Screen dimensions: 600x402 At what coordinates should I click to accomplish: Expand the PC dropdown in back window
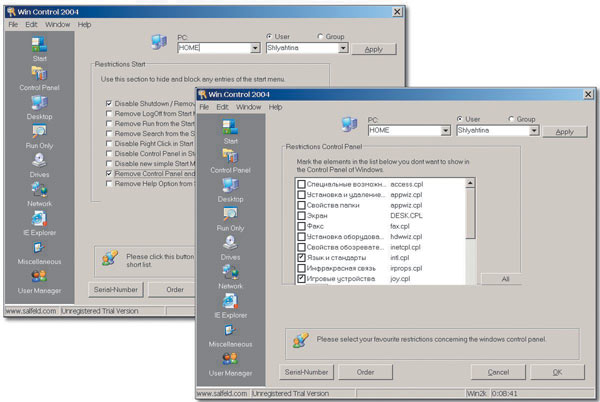(255, 48)
